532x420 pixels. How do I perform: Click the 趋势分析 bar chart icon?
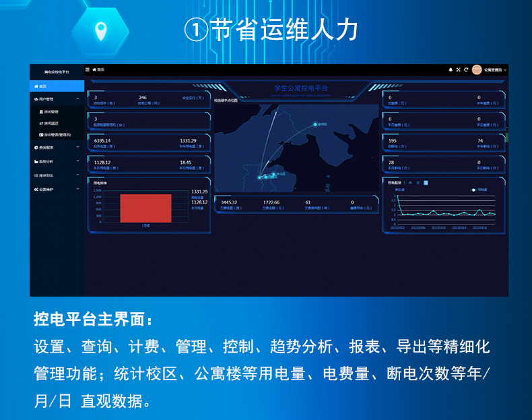pyautogui.click(x=36, y=161)
